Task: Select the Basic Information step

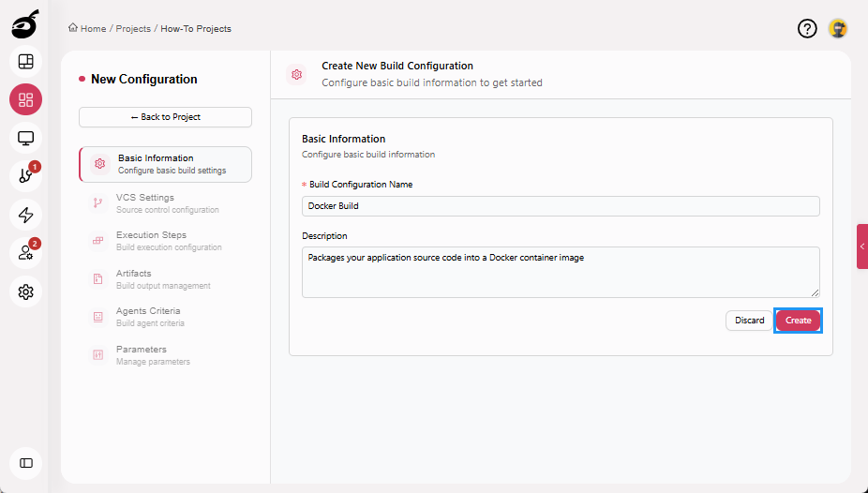Action: point(166,164)
